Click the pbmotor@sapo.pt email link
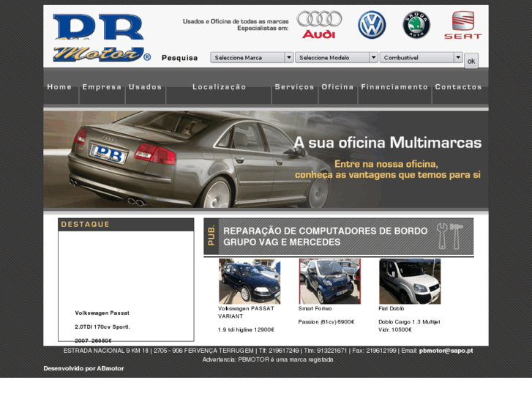The width and height of the screenshot is (532, 399). pyautogui.click(x=446, y=351)
